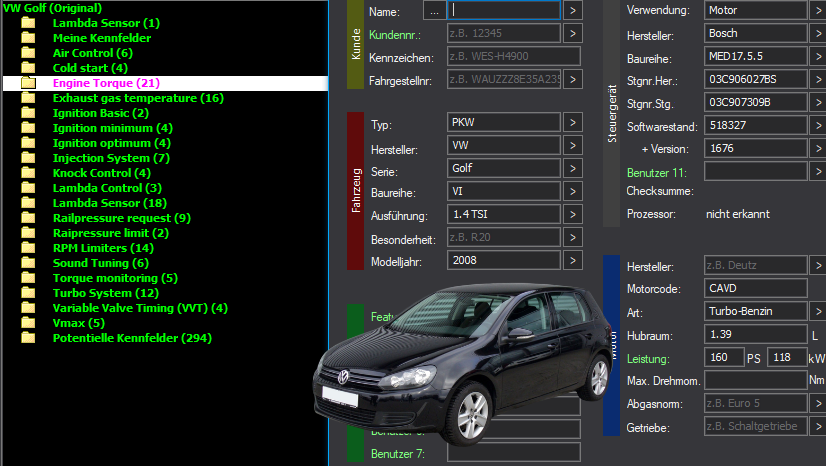The height and width of the screenshot is (466, 826).
Task: Click the Motorcode field showing CAVD
Action: 756,288
